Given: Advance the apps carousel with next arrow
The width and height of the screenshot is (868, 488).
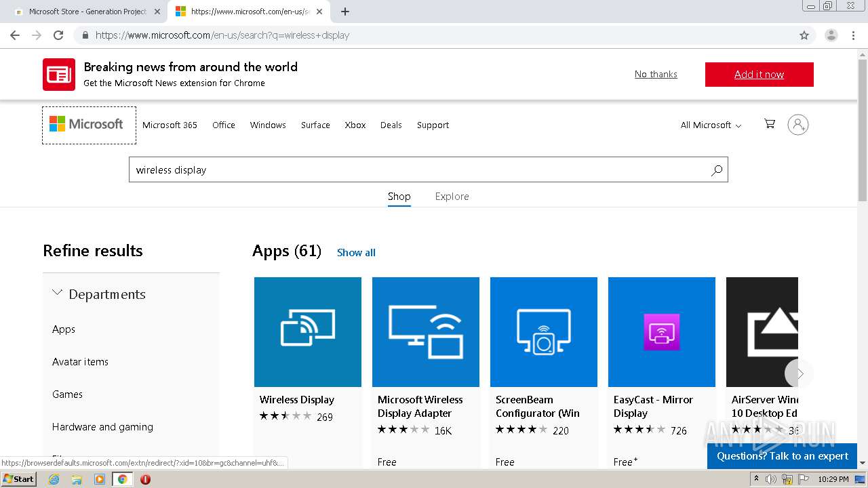Looking at the screenshot, I should (799, 373).
